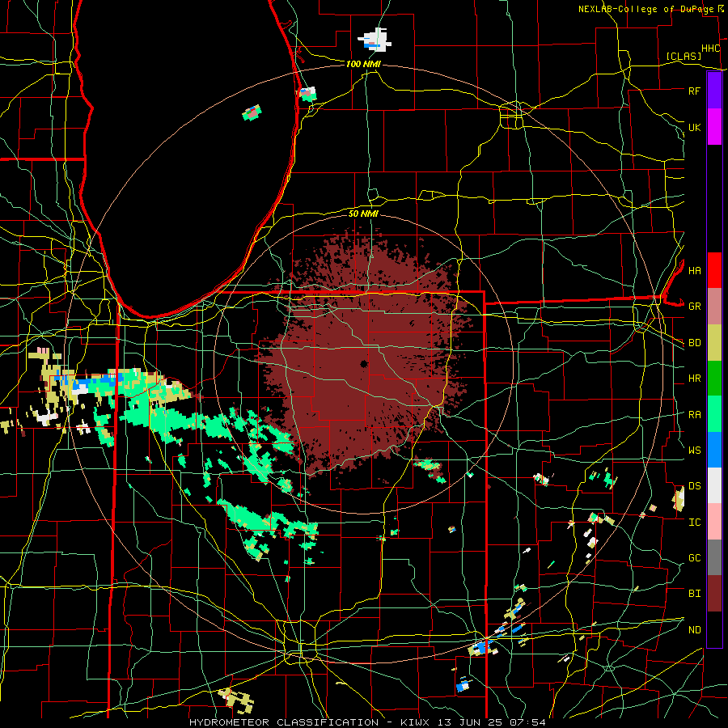Click the UK legend label
The width and height of the screenshot is (728, 728).
[x=694, y=127]
